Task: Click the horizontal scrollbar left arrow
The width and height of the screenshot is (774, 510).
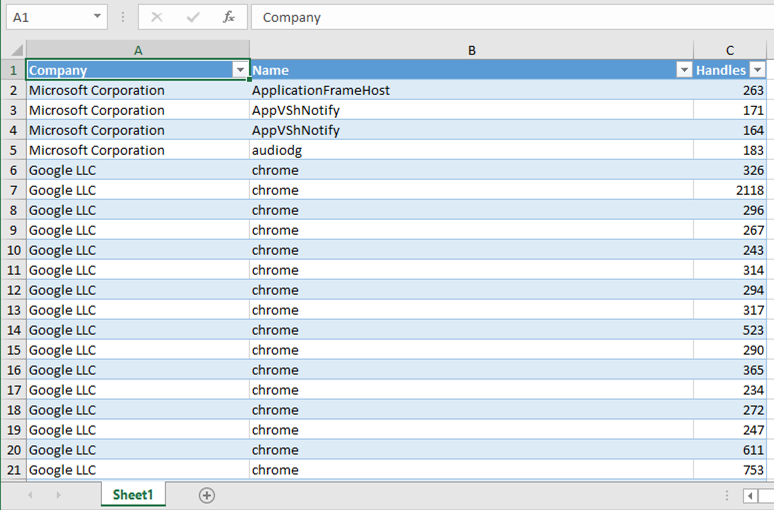Action: pyautogui.click(x=750, y=495)
